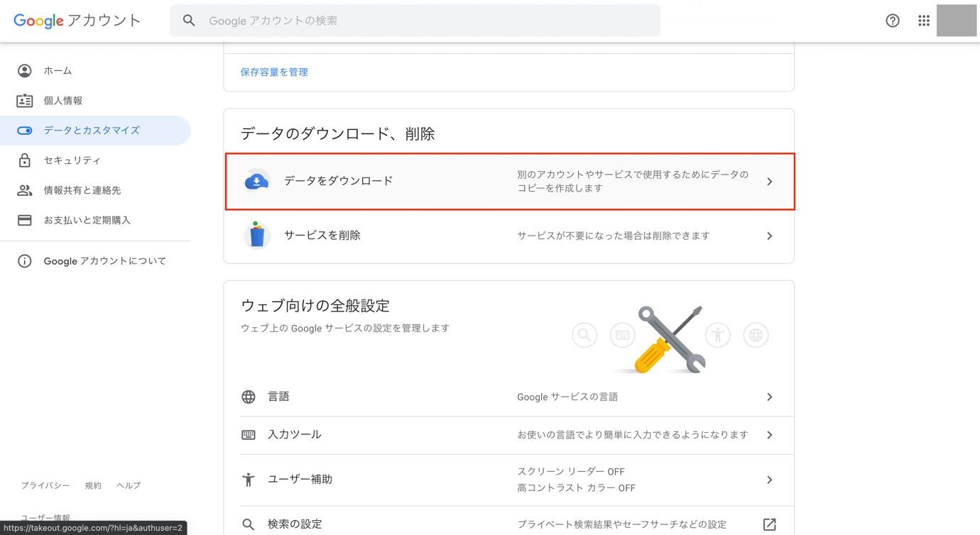Expand the 言語 row via its chevron

point(769,397)
